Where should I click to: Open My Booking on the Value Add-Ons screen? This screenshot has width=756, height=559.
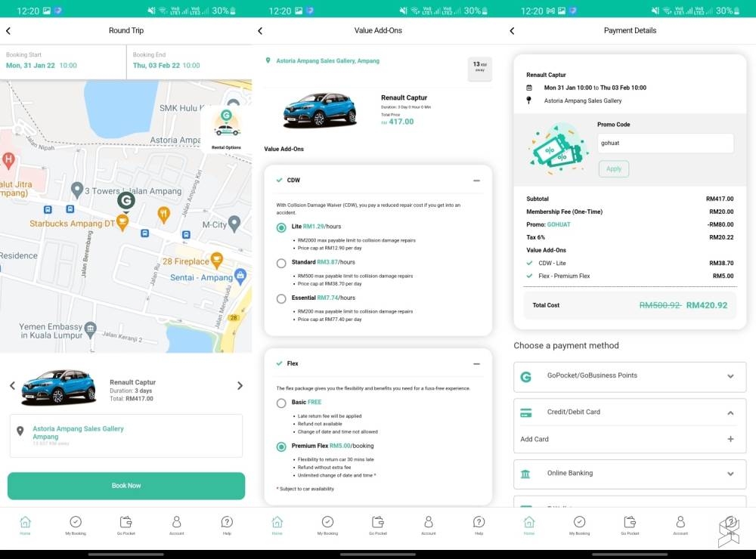tap(327, 525)
